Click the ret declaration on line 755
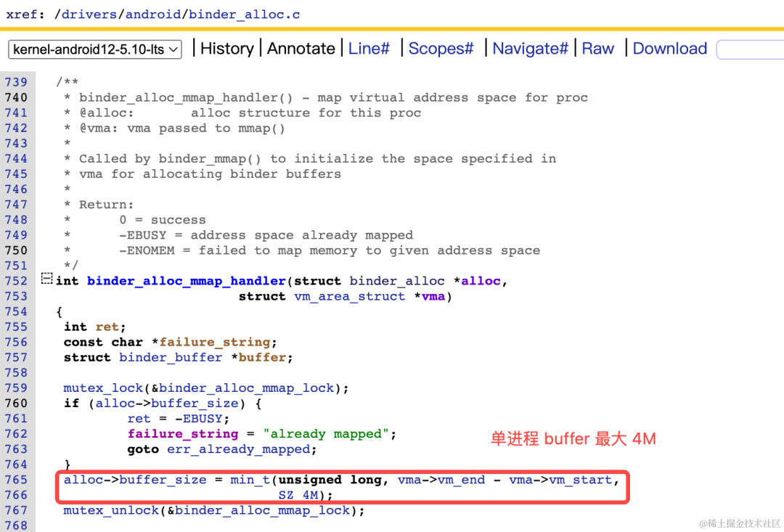The image size is (784, 532). coord(107,327)
